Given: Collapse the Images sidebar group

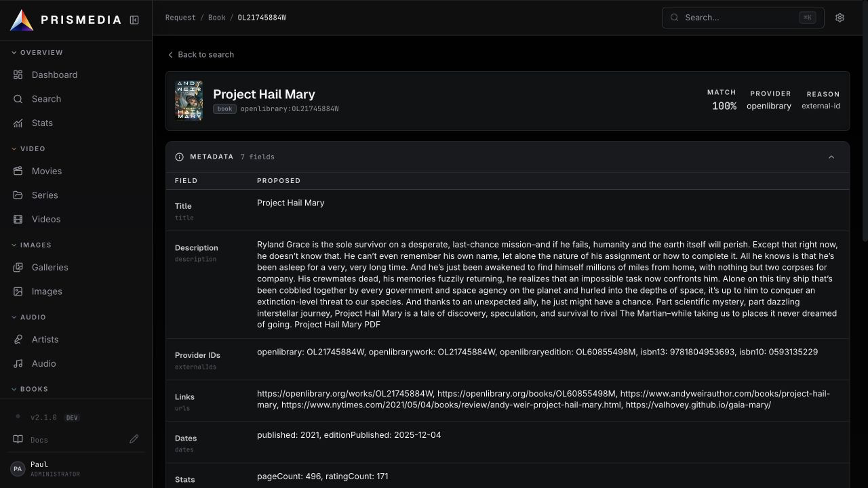Looking at the screenshot, I should click(x=32, y=245).
